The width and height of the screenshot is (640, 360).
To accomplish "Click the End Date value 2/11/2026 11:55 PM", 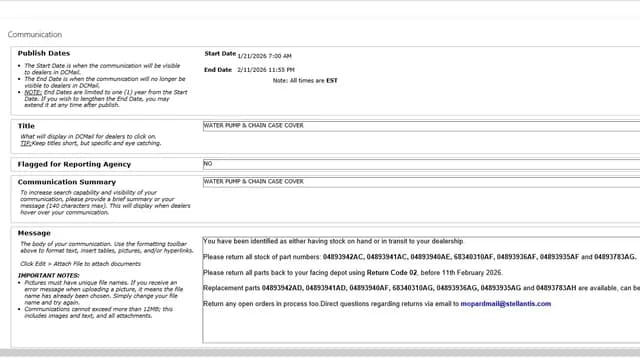I will click(x=266, y=70).
